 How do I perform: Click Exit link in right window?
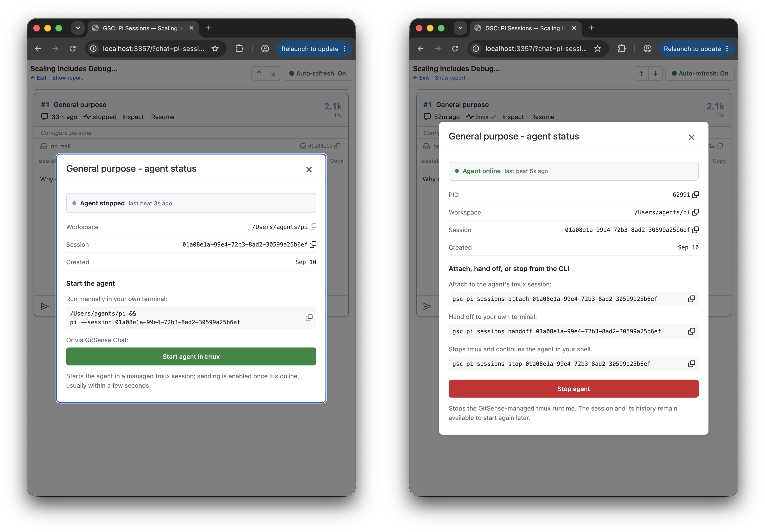421,78
